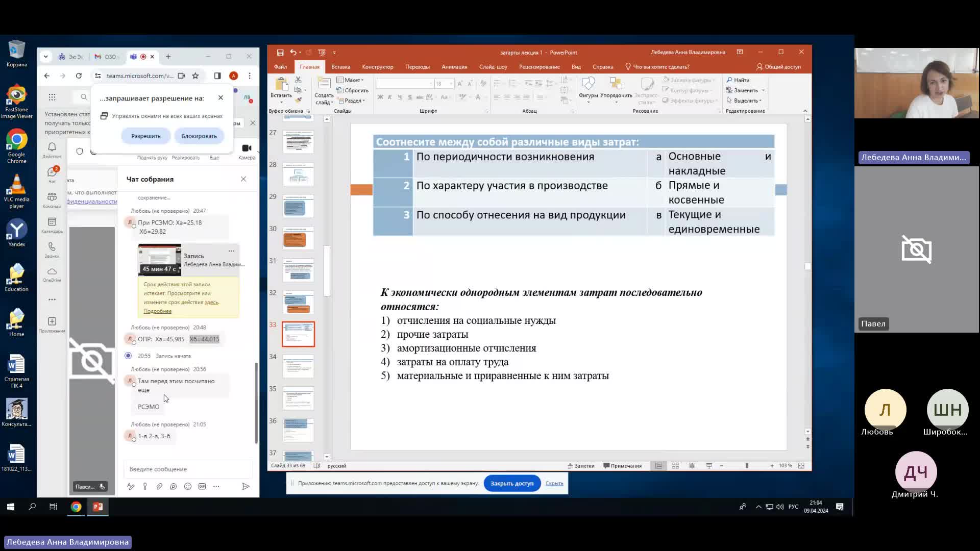Toggle the Камера button in the Teams meeting
Image resolution: width=980 pixels, height=551 pixels.
(x=247, y=151)
